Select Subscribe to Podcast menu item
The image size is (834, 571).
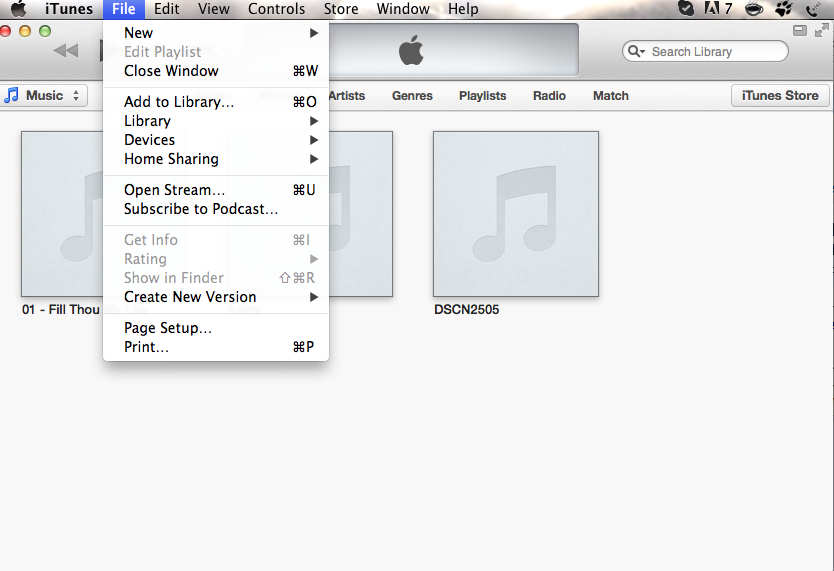[x=216, y=209]
